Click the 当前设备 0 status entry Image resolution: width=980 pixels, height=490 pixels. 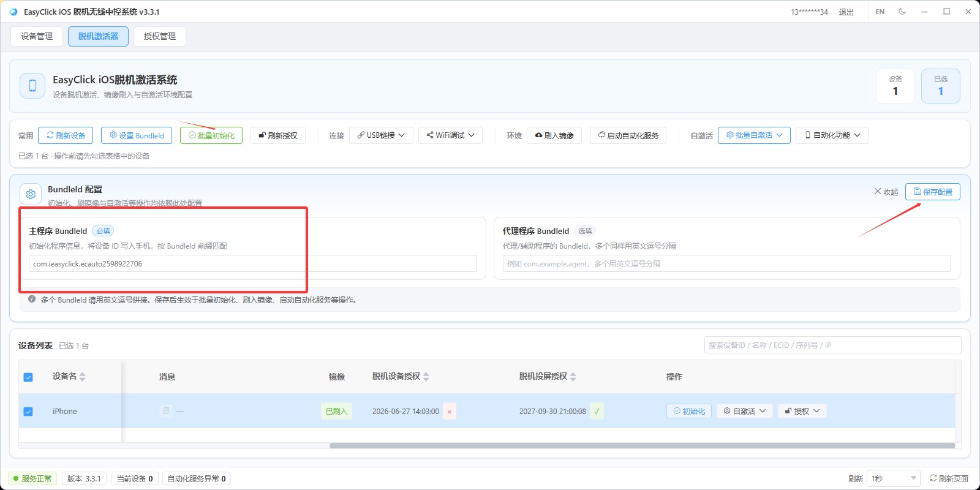click(135, 478)
